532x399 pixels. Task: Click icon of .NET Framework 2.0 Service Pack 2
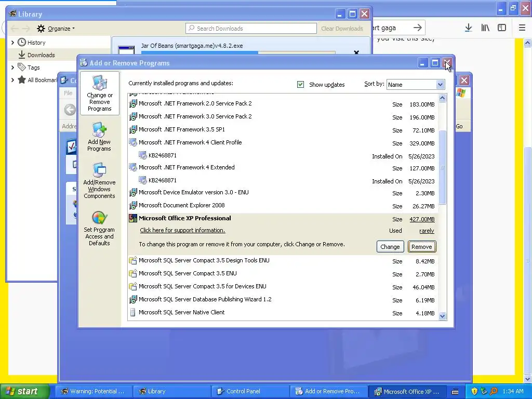tap(133, 104)
